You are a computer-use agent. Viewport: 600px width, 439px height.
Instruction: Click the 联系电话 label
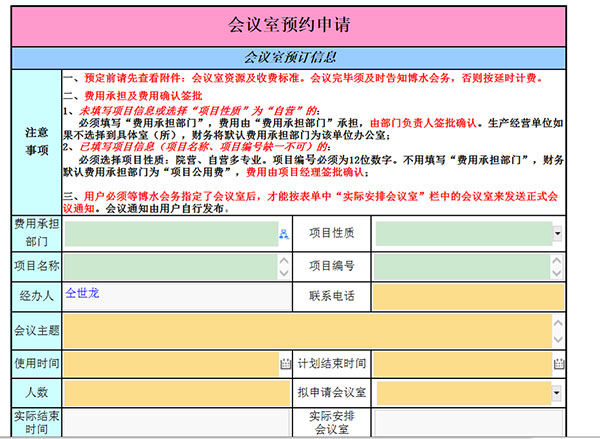[x=332, y=296]
